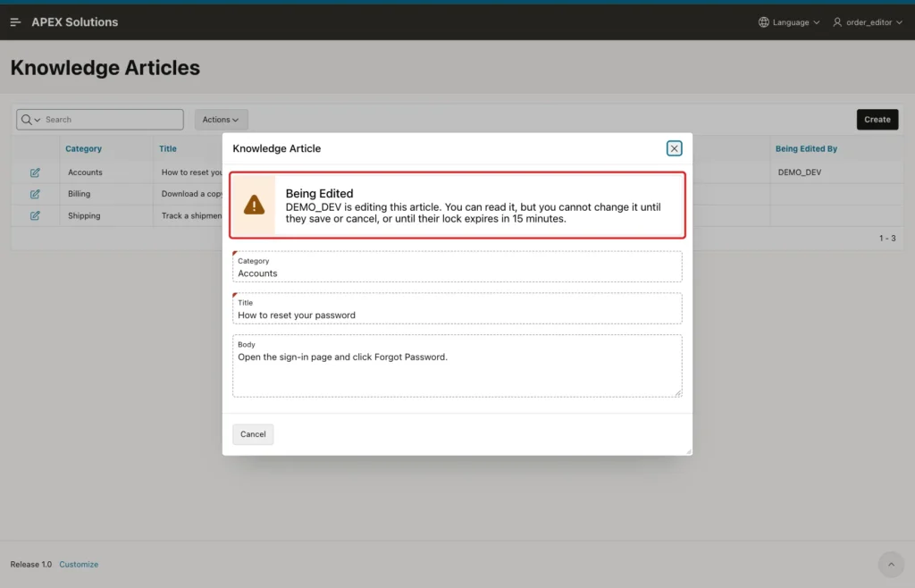Click the back-to-top arrow button
915x588 pixels.
coord(891,564)
